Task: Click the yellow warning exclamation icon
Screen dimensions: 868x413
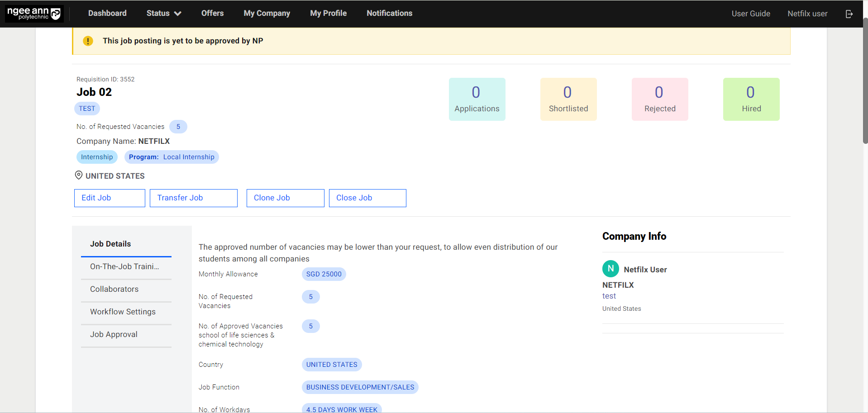Action: (x=88, y=41)
